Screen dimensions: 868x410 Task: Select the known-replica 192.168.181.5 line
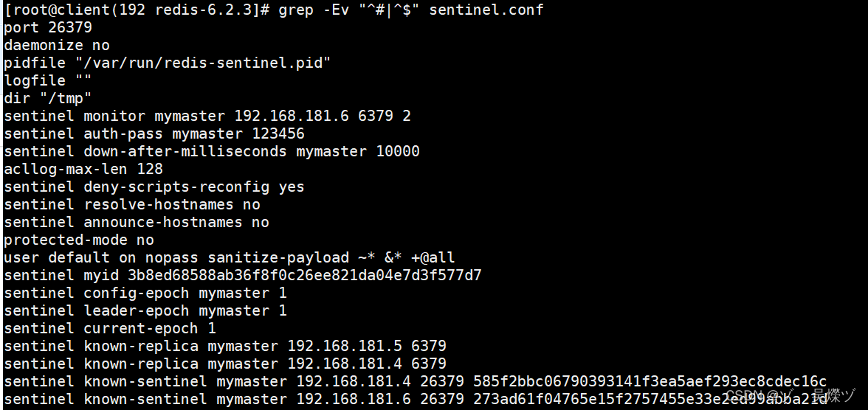[224, 347]
